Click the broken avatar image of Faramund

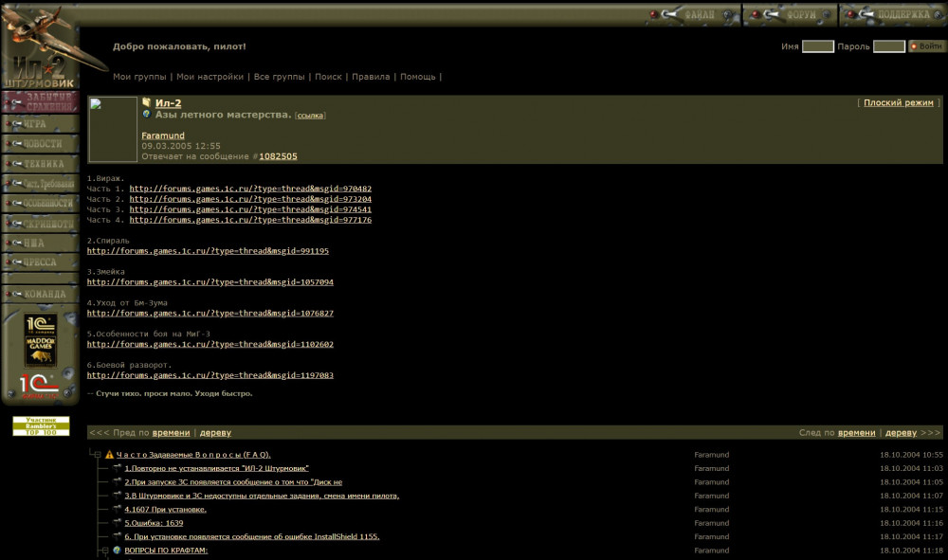pos(113,129)
